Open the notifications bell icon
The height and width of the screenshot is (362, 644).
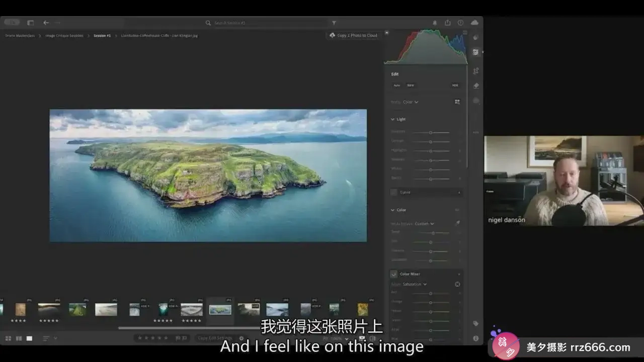coord(435,23)
